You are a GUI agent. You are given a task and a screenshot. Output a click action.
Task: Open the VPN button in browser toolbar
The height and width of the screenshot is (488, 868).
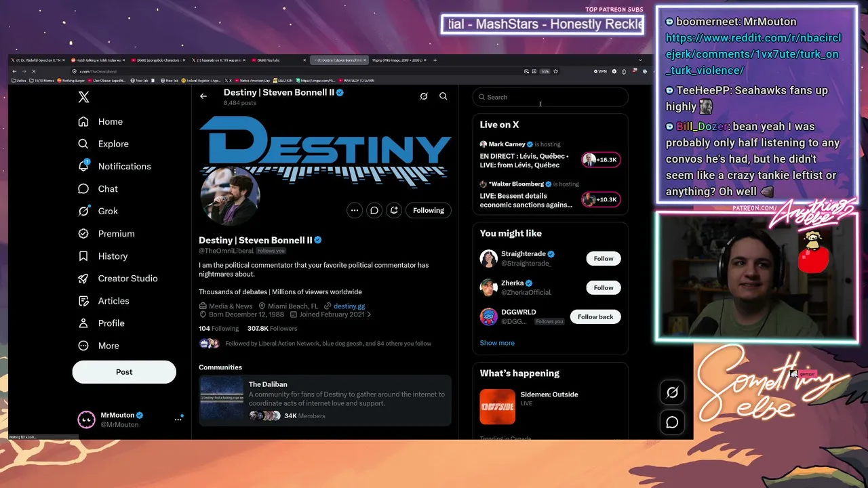600,71
